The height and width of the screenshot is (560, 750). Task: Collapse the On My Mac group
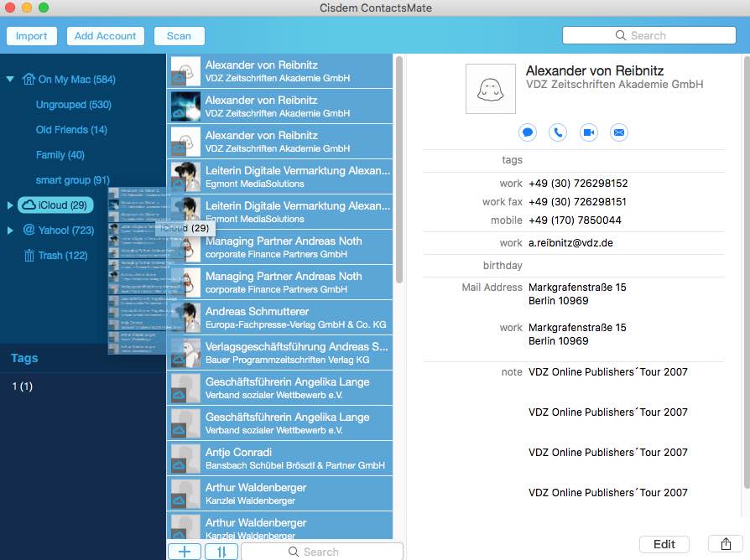click(10, 80)
